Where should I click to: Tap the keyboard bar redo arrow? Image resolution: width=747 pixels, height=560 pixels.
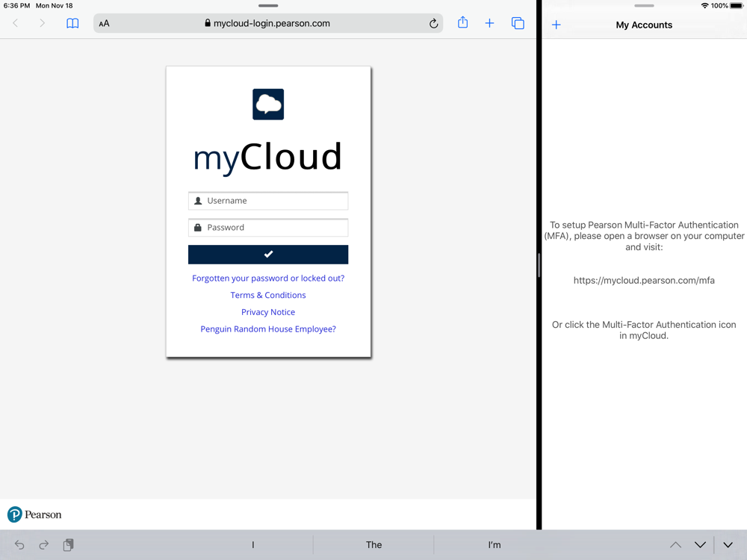(x=44, y=545)
